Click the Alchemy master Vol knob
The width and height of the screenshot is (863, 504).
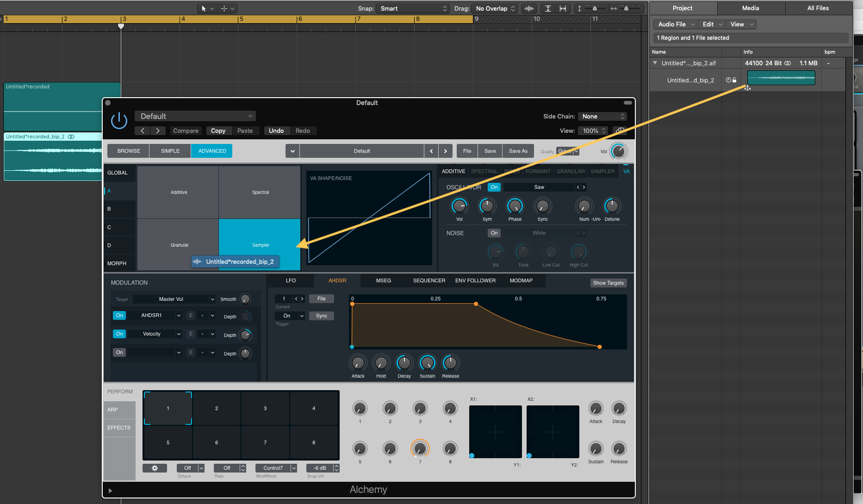point(619,151)
